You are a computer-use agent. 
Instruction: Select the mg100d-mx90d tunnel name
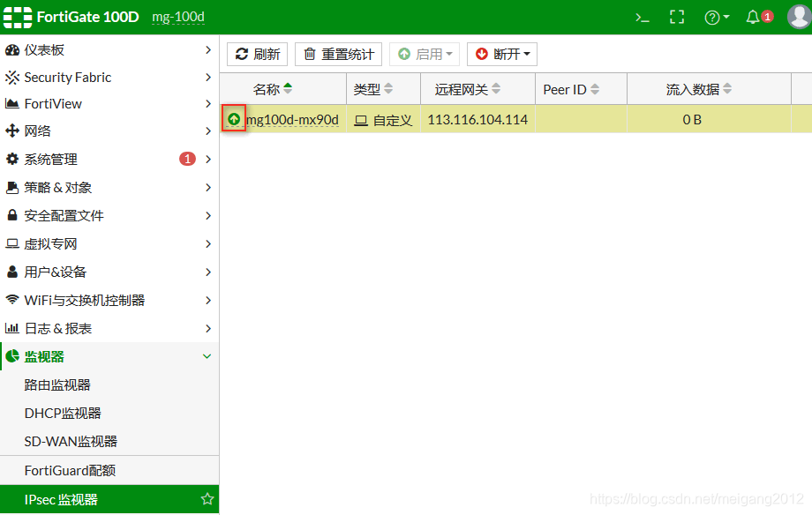pos(293,120)
